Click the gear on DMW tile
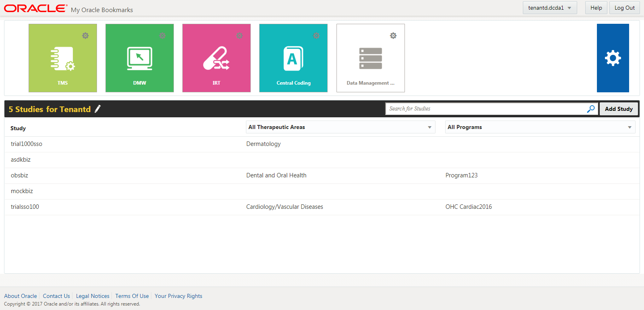 pyautogui.click(x=162, y=35)
